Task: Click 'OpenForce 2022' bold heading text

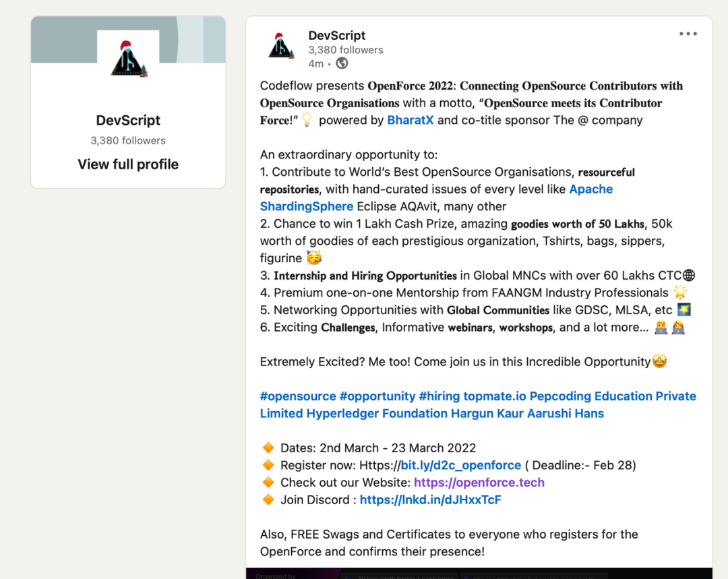Action: tap(411, 86)
